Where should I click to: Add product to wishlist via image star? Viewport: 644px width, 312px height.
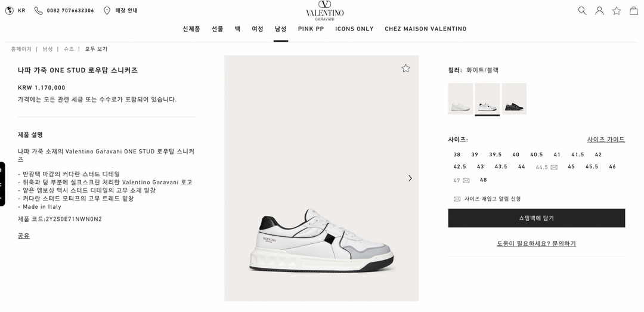pos(406,68)
